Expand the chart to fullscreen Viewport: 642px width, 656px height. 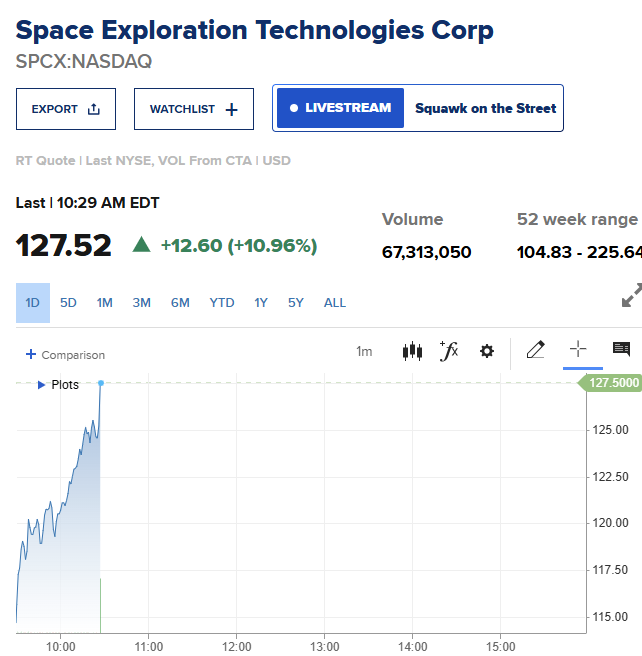pyautogui.click(x=632, y=295)
